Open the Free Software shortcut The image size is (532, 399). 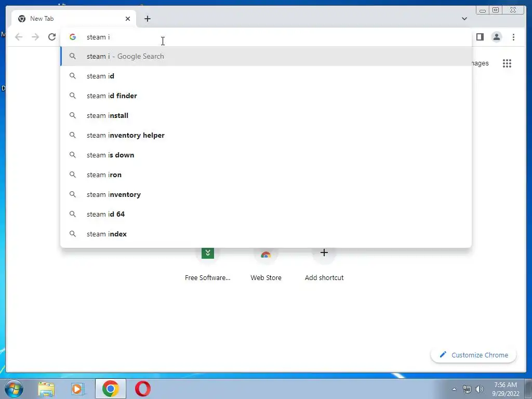[x=208, y=264]
